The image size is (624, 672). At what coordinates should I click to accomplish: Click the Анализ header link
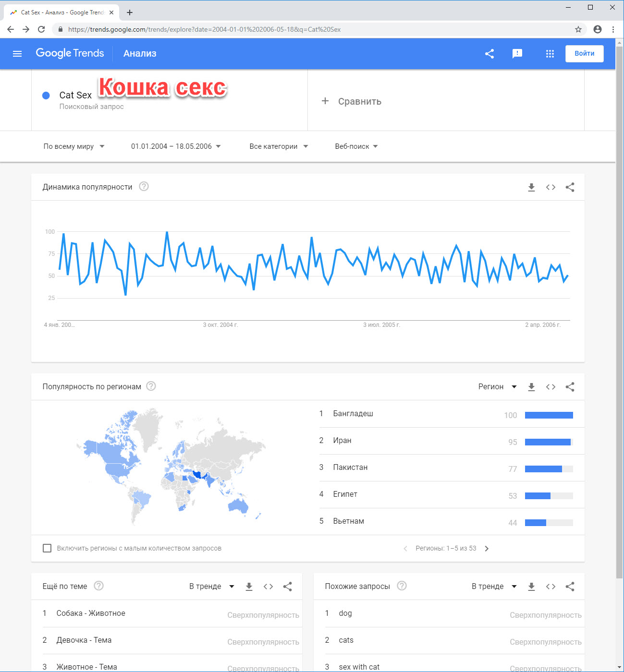[140, 54]
